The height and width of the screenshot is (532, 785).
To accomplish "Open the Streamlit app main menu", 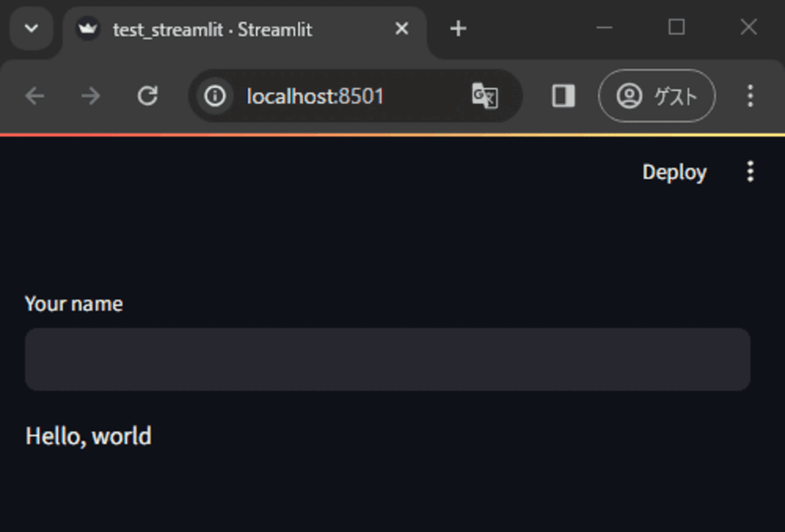I will pyautogui.click(x=750, y=172).
